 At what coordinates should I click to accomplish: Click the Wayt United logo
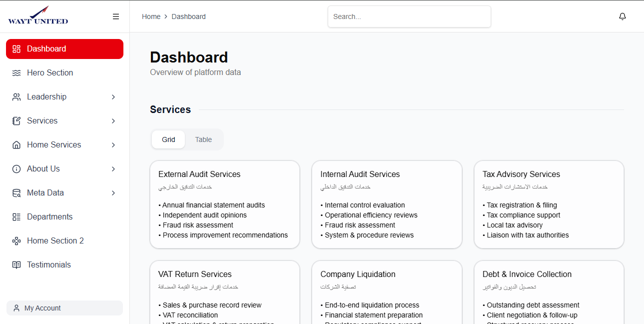click(x=38, y=15)
